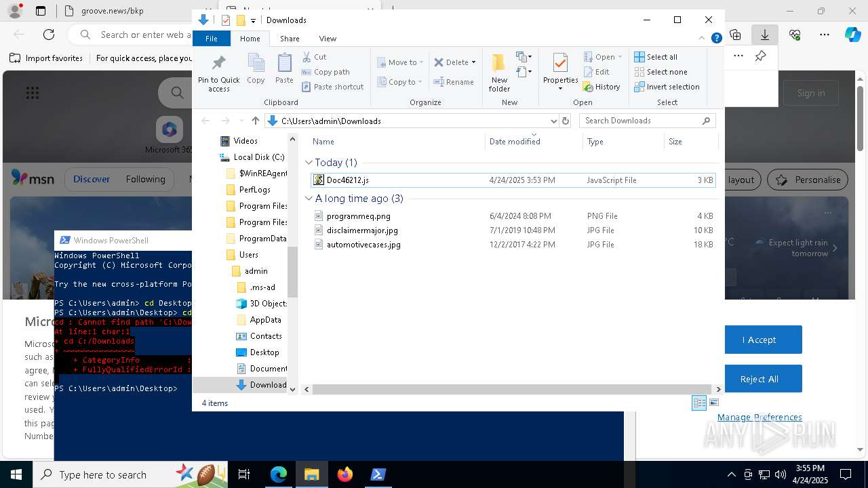Click the Cut scissors button
Image resolution: width=868 pixels, height=488 pixels.
pos(314,57)
